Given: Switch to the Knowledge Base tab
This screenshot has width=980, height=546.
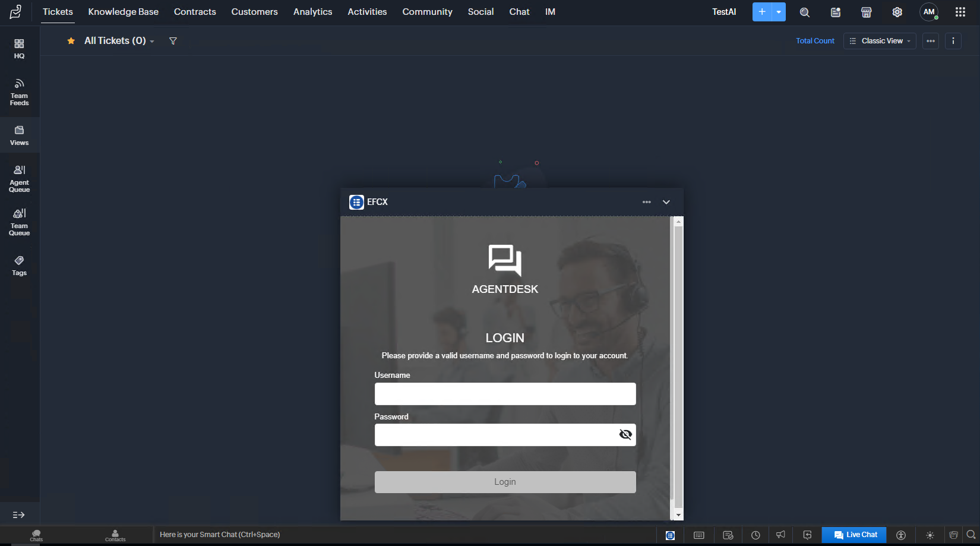Looking at the screenshot, I should (x=123, y=12).
